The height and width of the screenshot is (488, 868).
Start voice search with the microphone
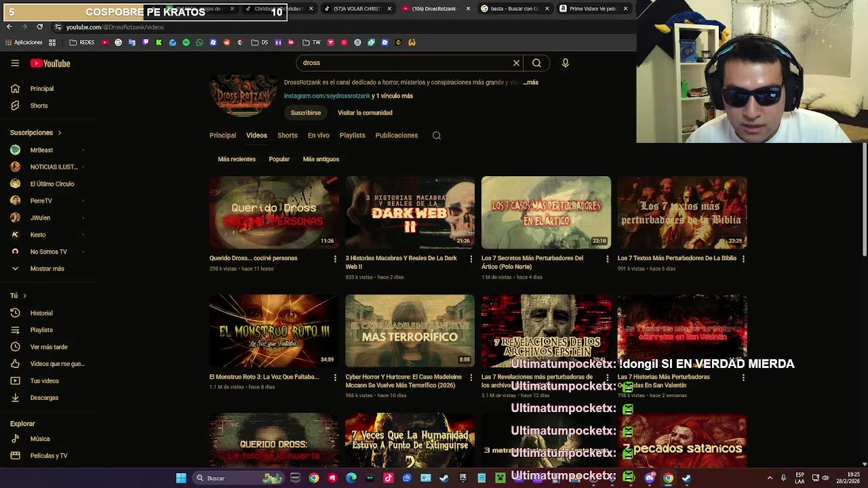click(x=565, y=63)
